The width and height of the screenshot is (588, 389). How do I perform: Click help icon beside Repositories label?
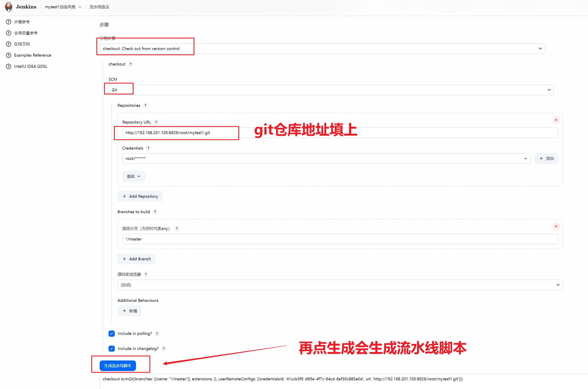145,105
